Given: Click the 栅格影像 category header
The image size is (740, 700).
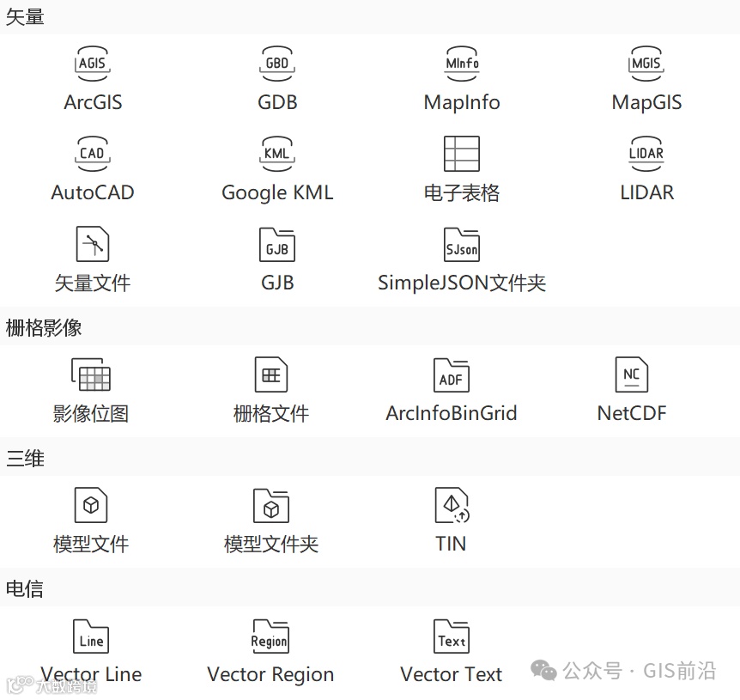Looking at the screenshot, I should pyautogui.click(x=44, y=327).
